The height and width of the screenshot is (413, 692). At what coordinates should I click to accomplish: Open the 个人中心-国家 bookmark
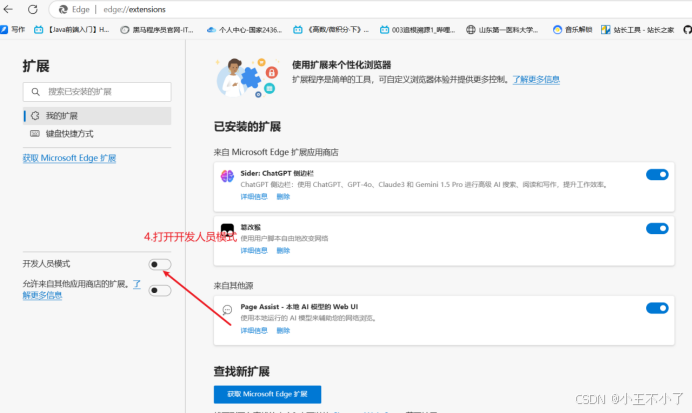tap(244, 30)
